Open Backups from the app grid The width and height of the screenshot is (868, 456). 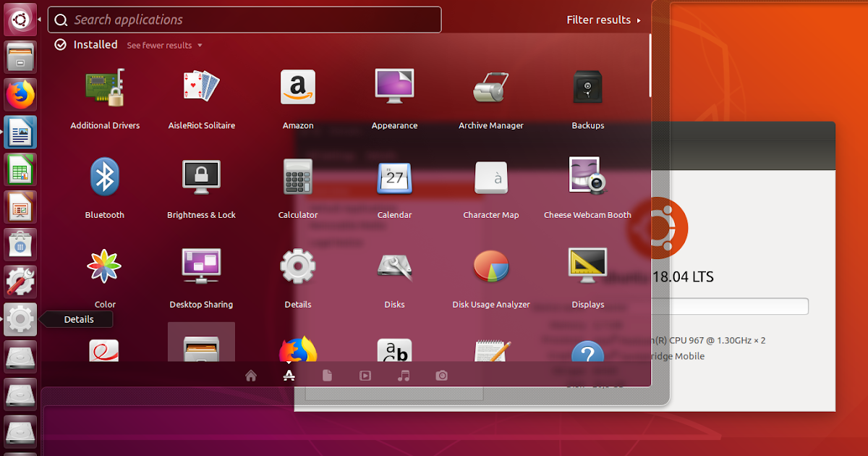[587, 87]
